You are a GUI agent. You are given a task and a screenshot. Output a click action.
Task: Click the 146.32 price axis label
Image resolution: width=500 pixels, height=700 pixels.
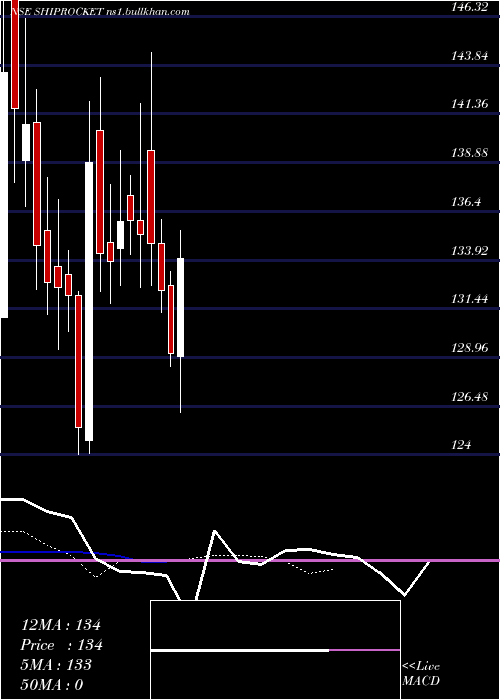click(470, 7)
